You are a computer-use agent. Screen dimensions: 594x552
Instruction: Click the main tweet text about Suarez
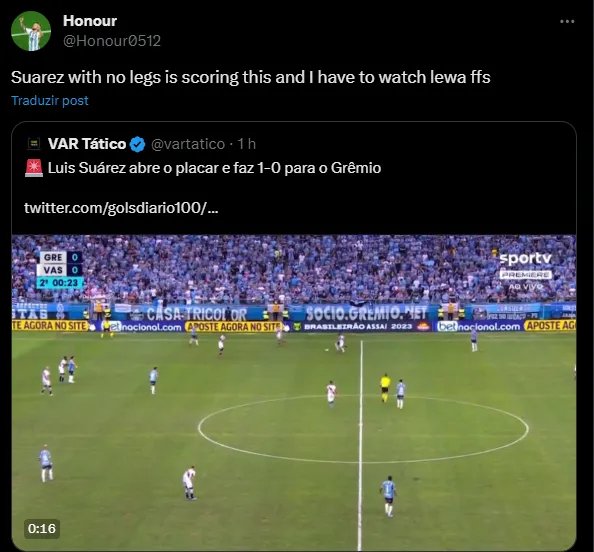(250, 77)
